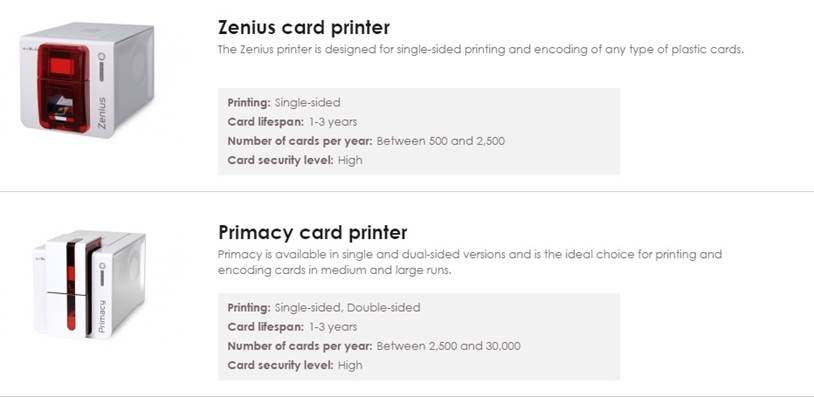814x397 pixels.
Task: Select Primacy Printing Single-sided, Double-sided line
Action: [324, 308]
